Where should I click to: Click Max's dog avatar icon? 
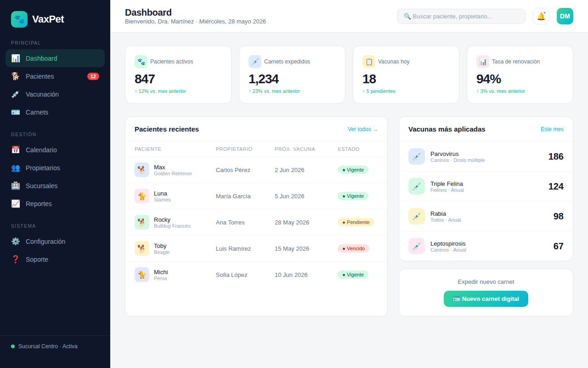pos(142,170)
